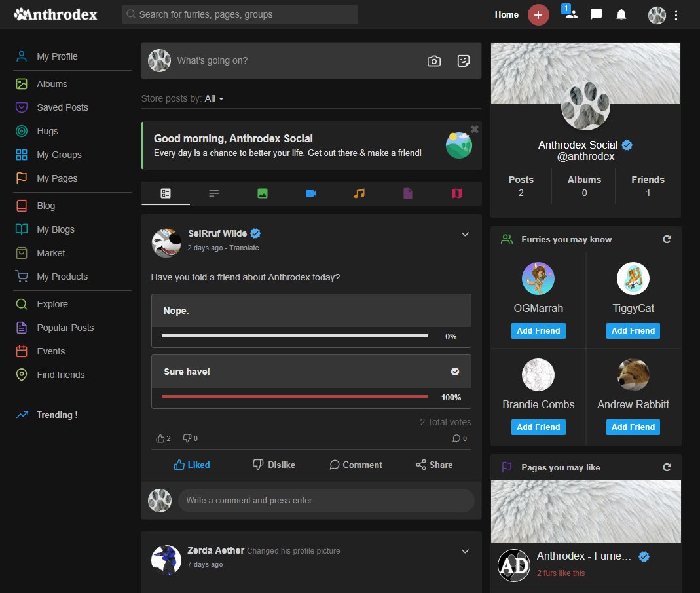View the thumbs up count of 2

pos(163,438)
